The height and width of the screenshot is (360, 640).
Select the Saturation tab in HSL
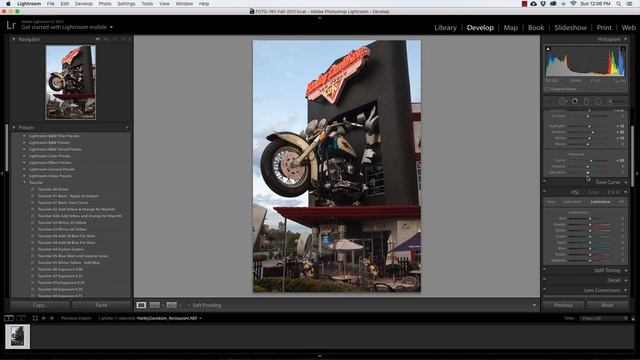click(x=573, y=202)
